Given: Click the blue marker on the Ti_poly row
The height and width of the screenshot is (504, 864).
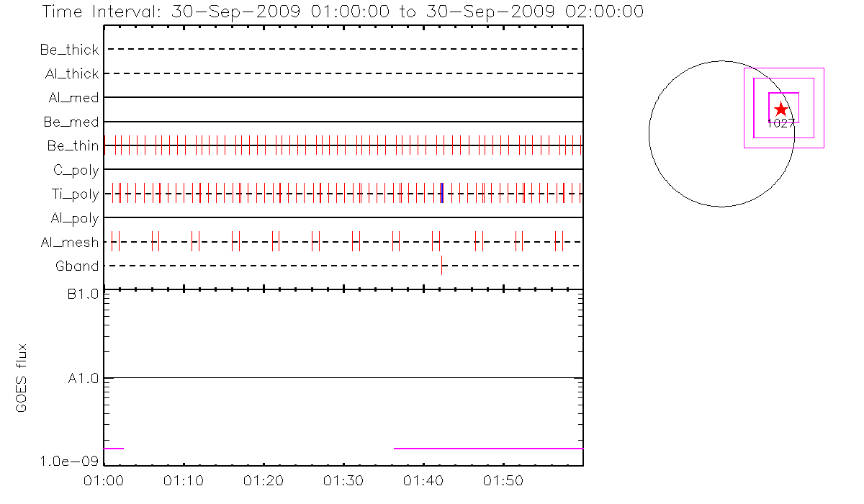Looking at the screenshot, I should (441, 193).
